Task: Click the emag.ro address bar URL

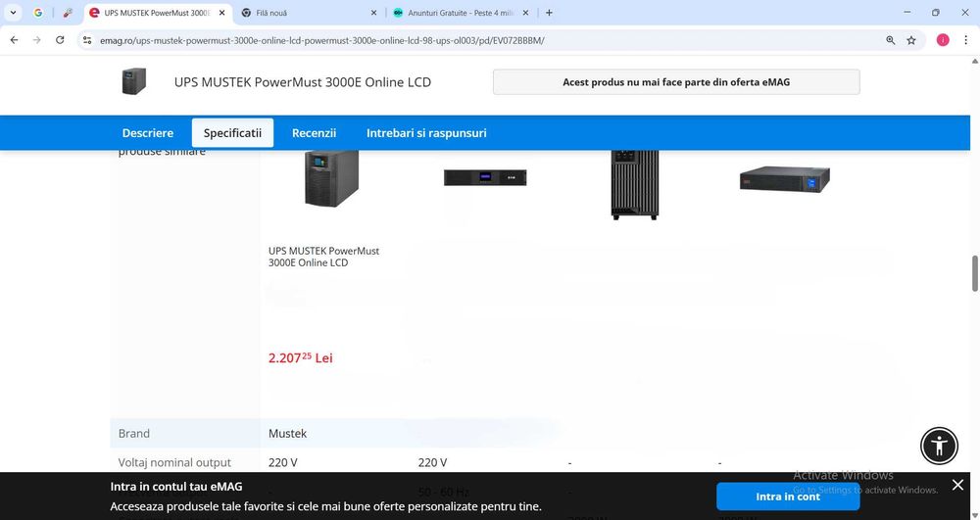Action: click(x=321, y=40)
